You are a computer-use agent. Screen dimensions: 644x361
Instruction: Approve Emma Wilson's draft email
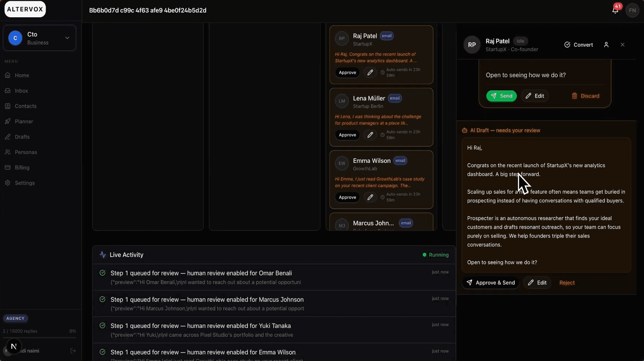(347, 197)
